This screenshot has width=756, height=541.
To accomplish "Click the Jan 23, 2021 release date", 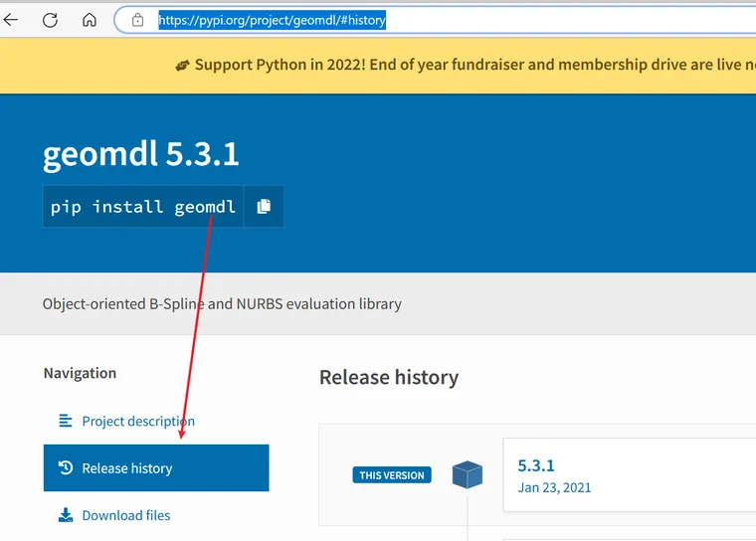I will [x=554, y=487].
